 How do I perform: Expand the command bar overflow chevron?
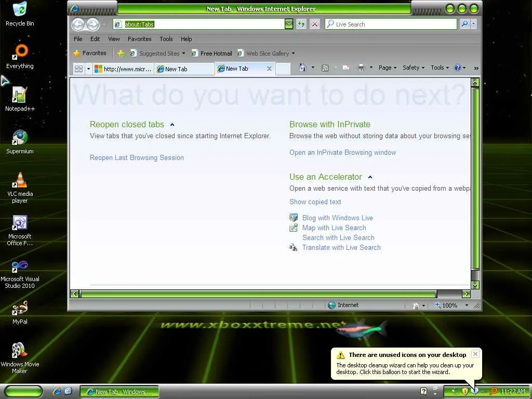[476, 68]
